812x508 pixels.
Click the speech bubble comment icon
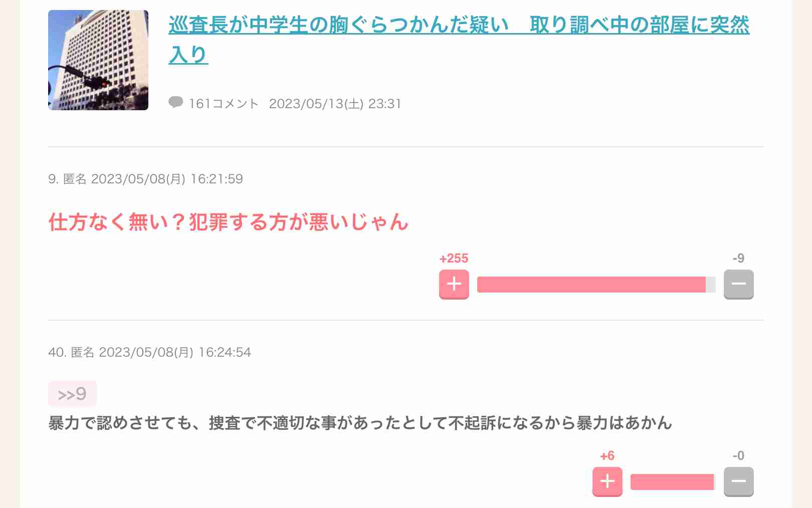(x=175, y=103)
